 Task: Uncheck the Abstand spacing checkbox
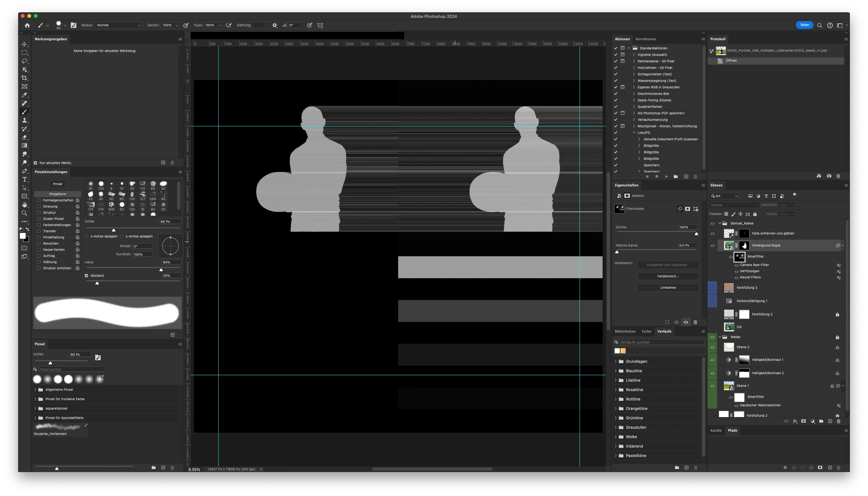pos(86,275)
